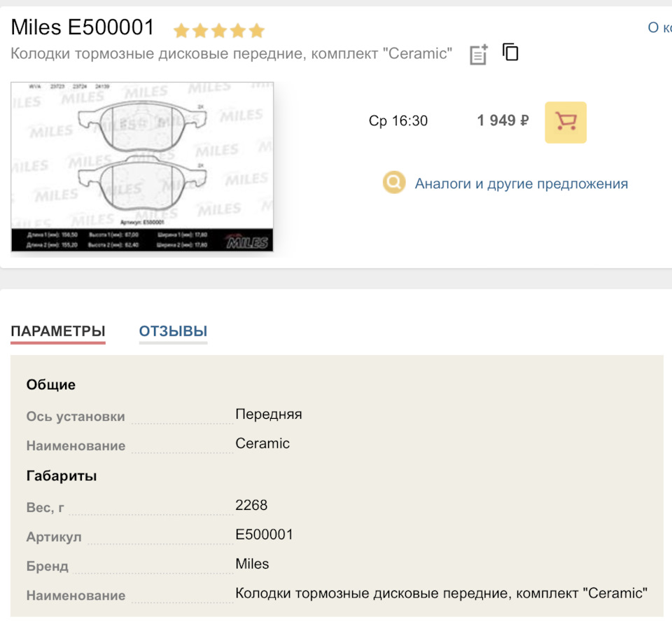This screenshot has width=672, height=631.
Task: Open Аналоги и другие предложения link
Action: 522,183
